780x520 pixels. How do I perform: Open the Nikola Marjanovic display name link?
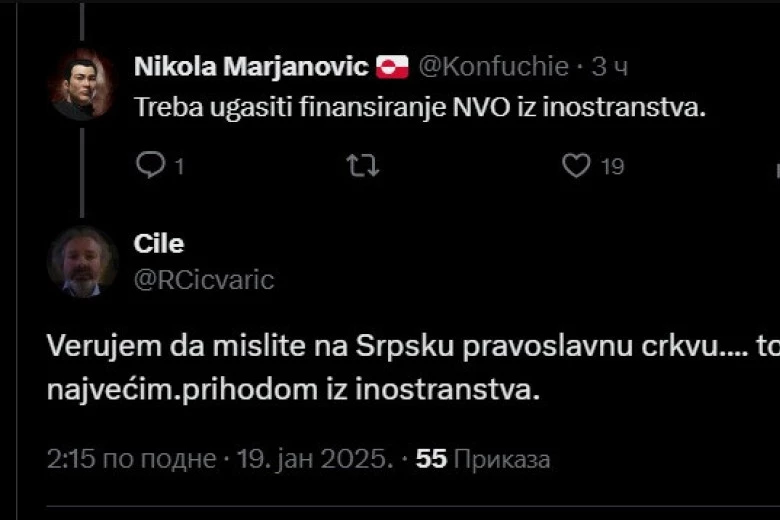[251, 67]
